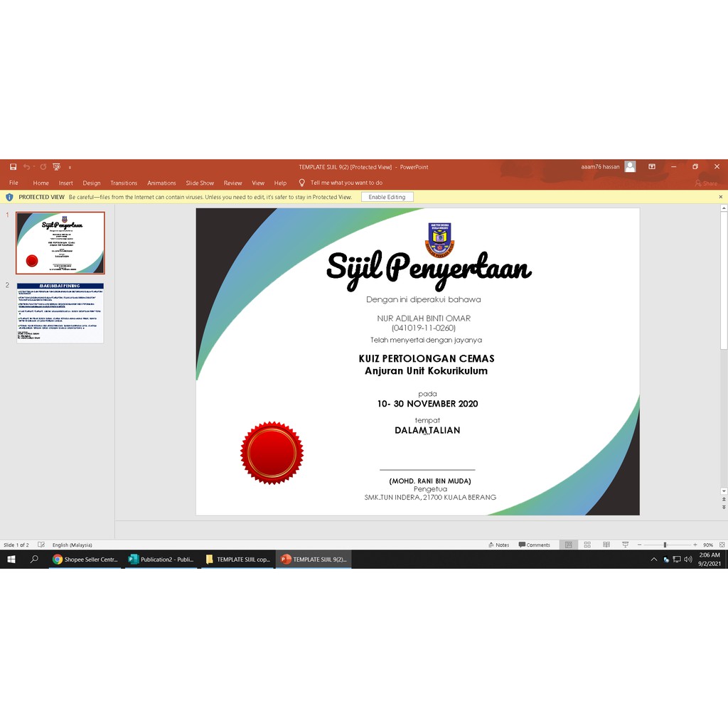The height and width of the screenshot is (728, 728).
Task: Click Start From Beginning in Quick Access Toolbar
Action: click(56, 166)
